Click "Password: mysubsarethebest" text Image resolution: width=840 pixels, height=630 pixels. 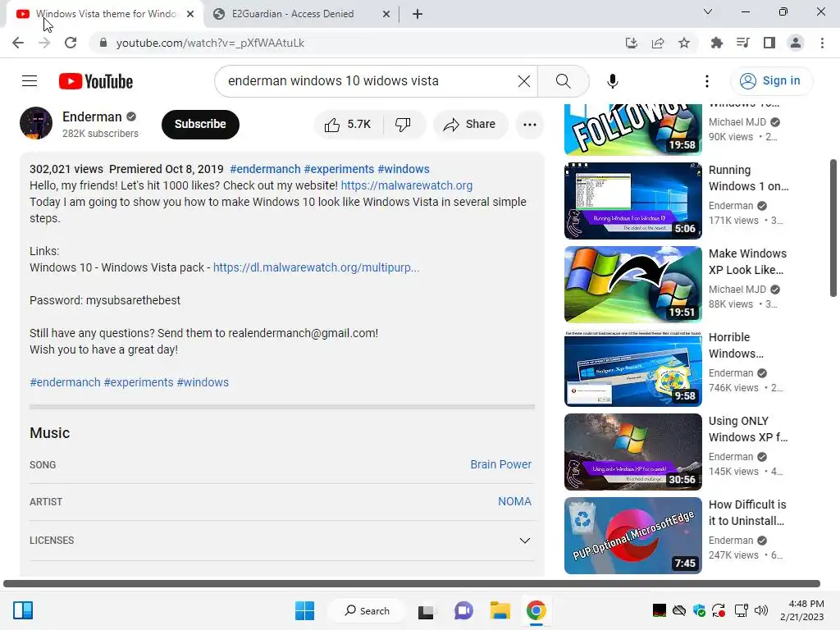(x=105, y=300)
